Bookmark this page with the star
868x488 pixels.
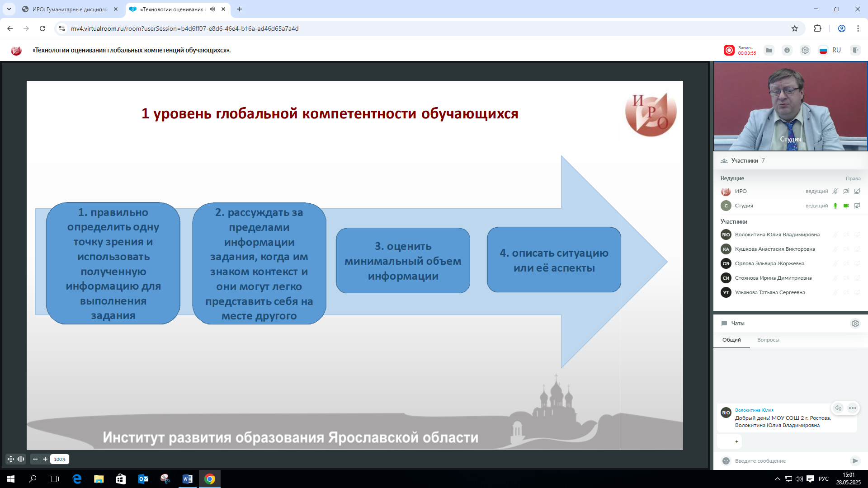tap(795, 28)
